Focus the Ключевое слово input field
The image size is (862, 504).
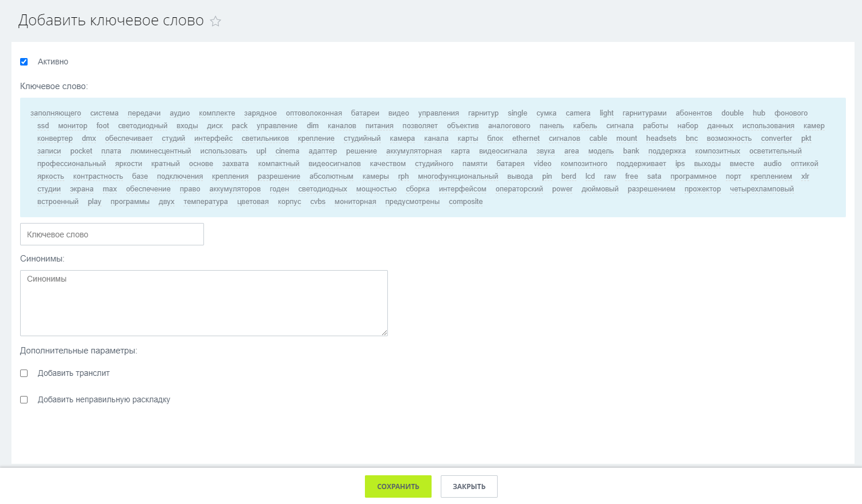(x=112, y=234)
